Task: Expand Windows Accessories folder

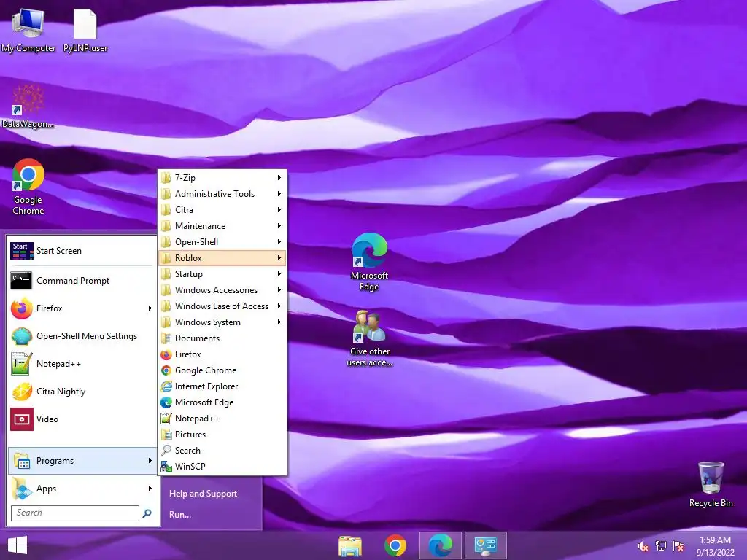Action: tap(222, 290)
